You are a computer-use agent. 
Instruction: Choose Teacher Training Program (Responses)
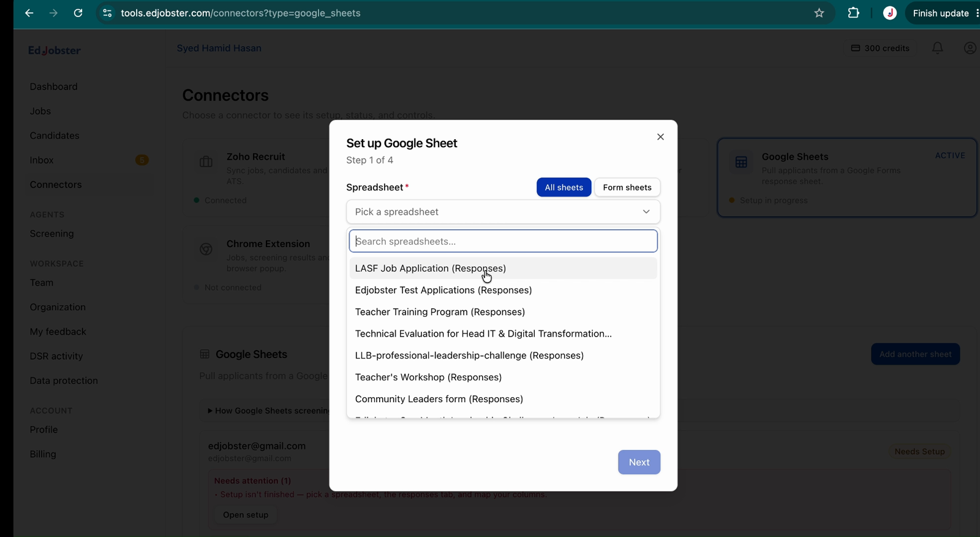click(503, 312)
